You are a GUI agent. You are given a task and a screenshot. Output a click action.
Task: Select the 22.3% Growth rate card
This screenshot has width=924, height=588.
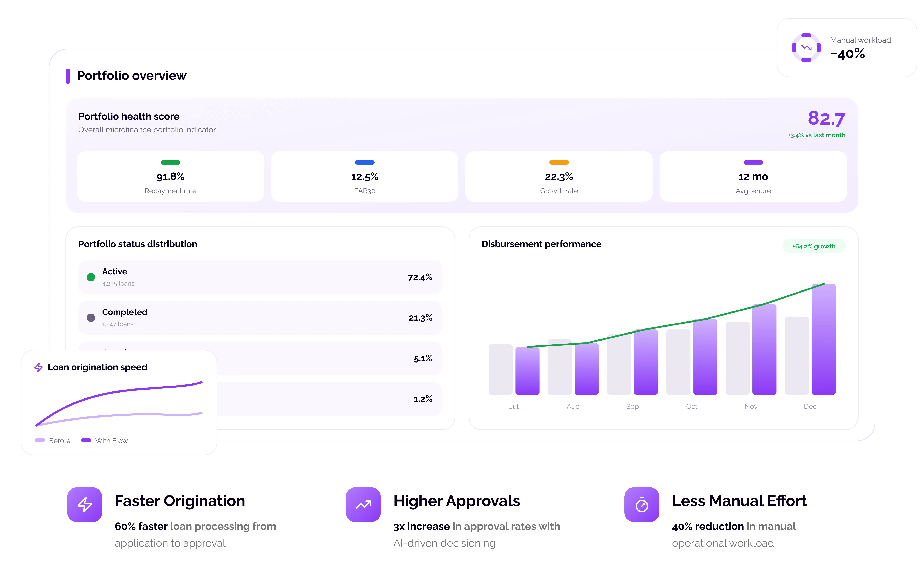pyautogui.click(x=559, y=176)
